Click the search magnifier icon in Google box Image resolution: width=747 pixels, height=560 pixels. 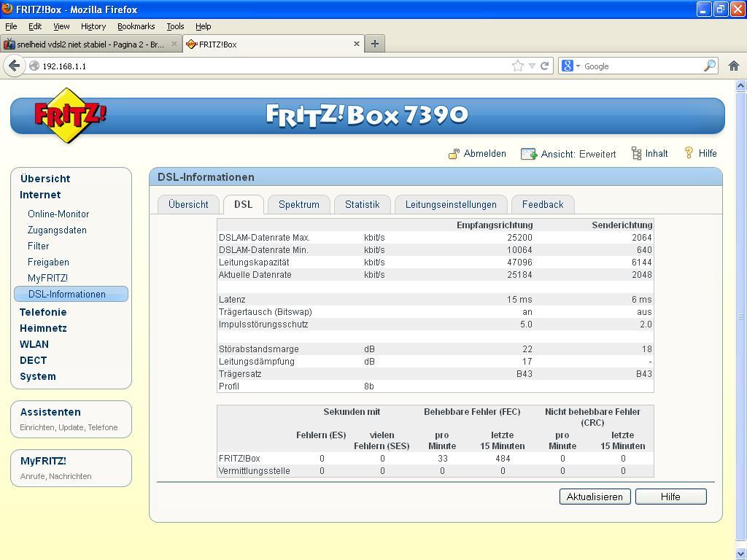click(709, 66)
